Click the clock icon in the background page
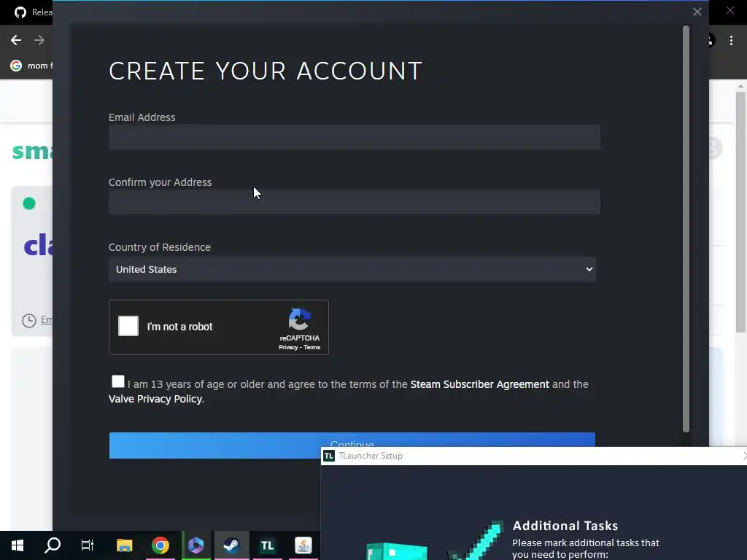 (x=29, y=321)
